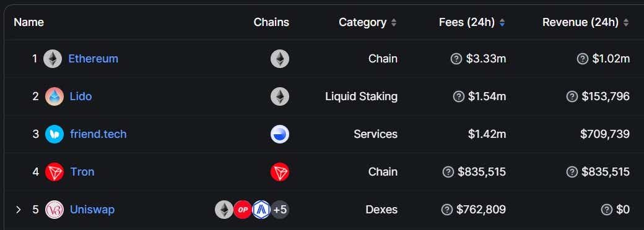Click the Base chain icon in friend.tech row
This screenshot has height=230, width=644.
280,134
